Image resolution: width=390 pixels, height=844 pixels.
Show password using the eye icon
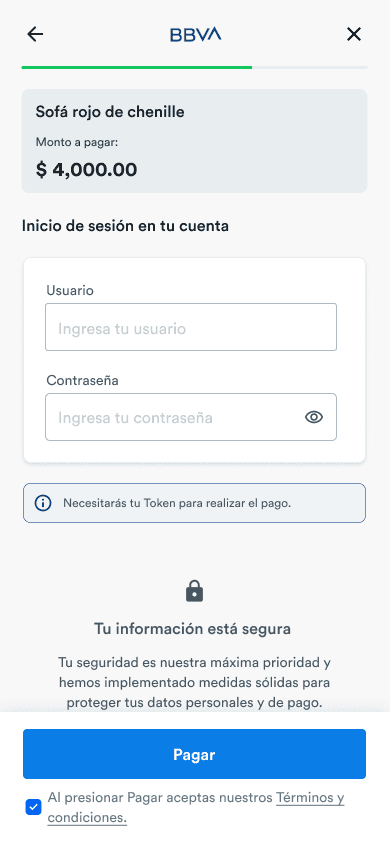pos(314,417)
